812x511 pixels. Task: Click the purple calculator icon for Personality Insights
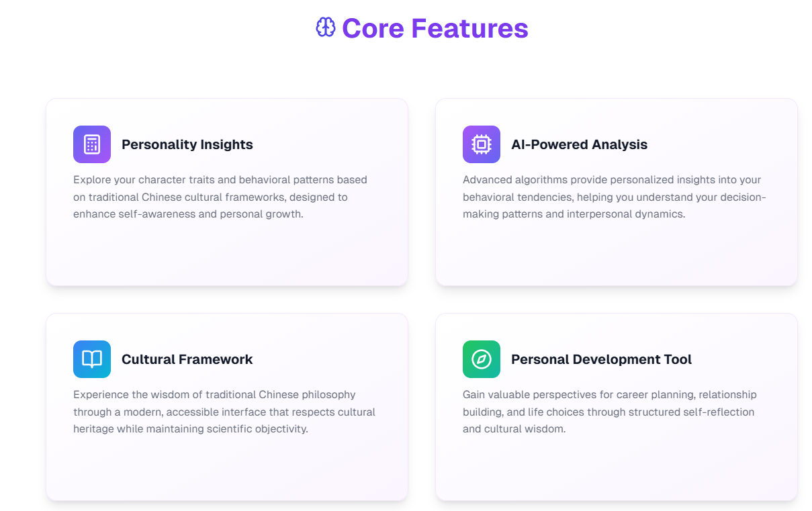[x=92, y=144]
